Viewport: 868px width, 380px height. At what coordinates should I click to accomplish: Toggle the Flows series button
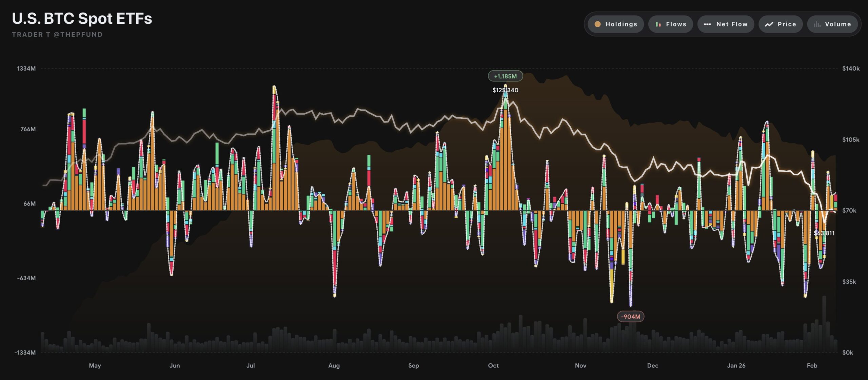(670, 24)
